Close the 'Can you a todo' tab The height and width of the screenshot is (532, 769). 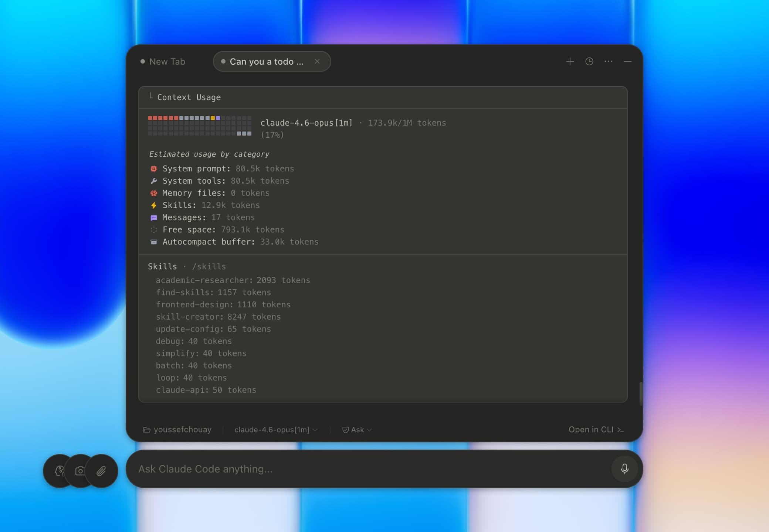[317, 61]
